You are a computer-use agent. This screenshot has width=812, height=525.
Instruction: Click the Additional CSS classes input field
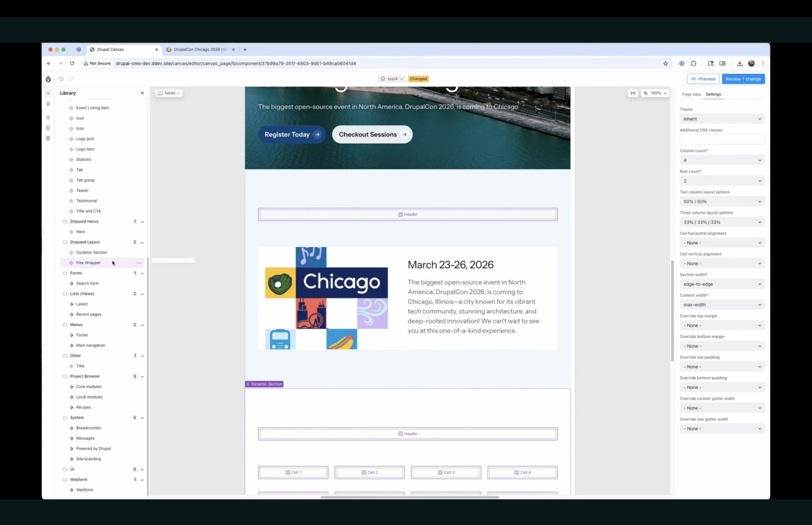[x=721, y=139]
